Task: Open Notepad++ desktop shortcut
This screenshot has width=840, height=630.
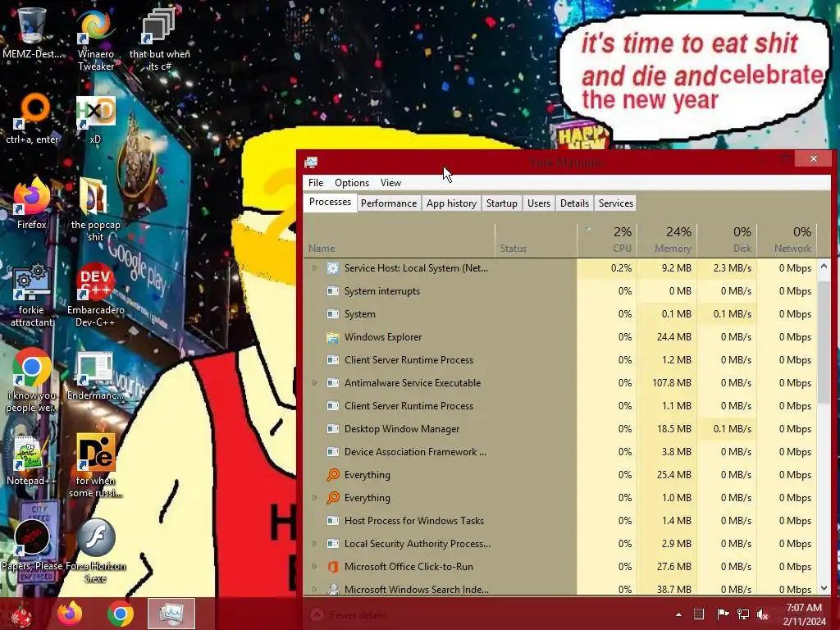Action: [x=31, y=459]
